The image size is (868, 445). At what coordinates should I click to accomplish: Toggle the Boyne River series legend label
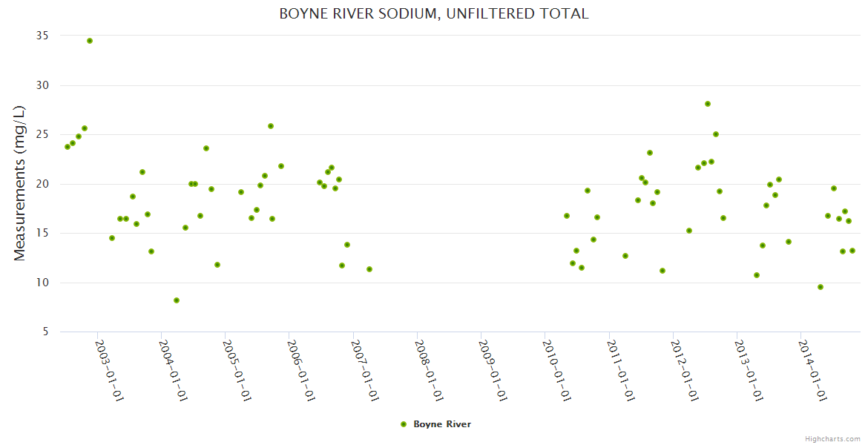click(442, 424)
